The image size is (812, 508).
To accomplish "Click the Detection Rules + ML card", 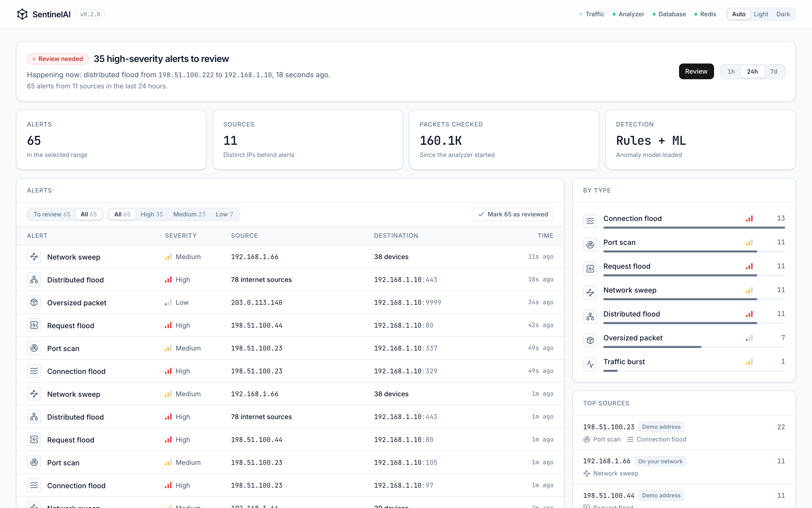I will point(700,140).
